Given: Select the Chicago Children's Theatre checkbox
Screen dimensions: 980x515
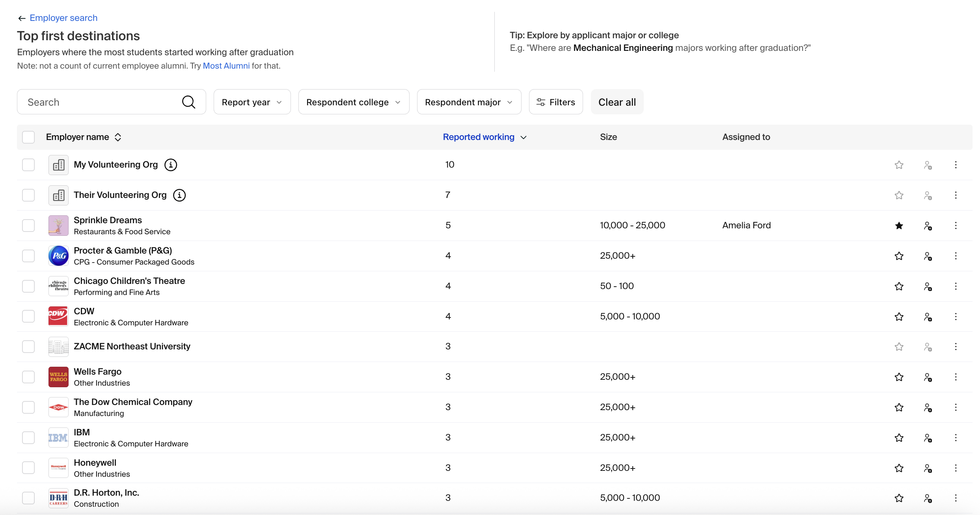Looking at the screenshot, I should coord(28,286).
